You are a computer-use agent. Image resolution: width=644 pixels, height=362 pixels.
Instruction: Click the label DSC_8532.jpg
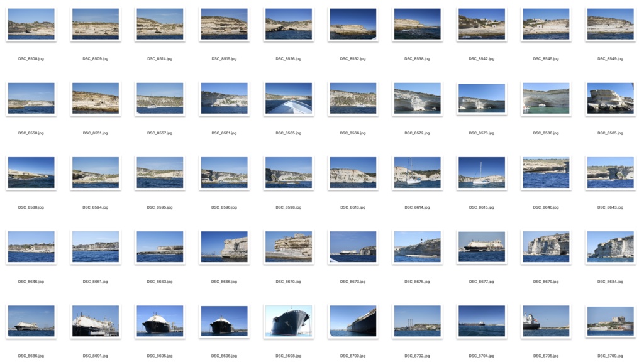[x=353, y=59]
